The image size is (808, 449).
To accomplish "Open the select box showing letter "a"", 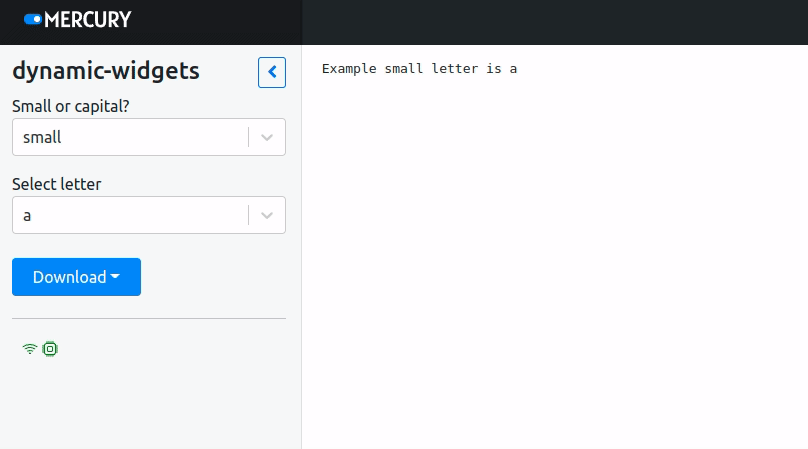I will (130, 215).
